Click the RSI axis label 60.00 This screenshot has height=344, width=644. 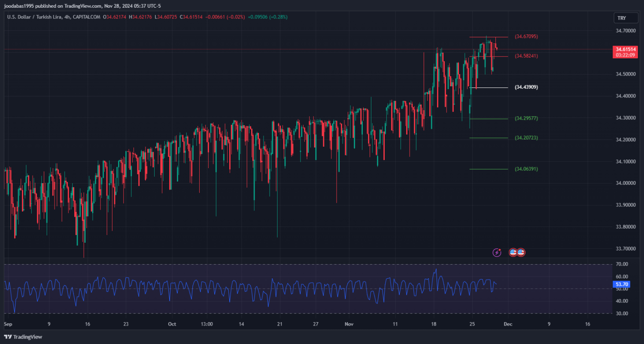coord(622,277)
